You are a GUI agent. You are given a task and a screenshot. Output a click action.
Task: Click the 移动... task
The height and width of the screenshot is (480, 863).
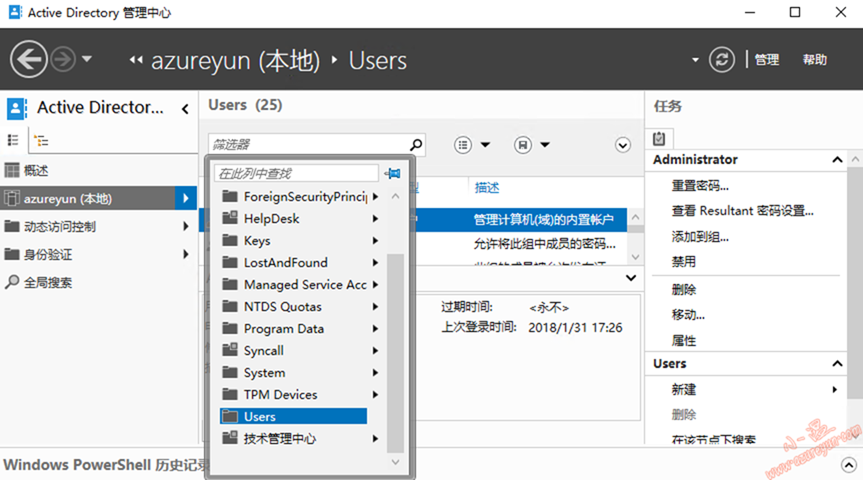(688, 315)
